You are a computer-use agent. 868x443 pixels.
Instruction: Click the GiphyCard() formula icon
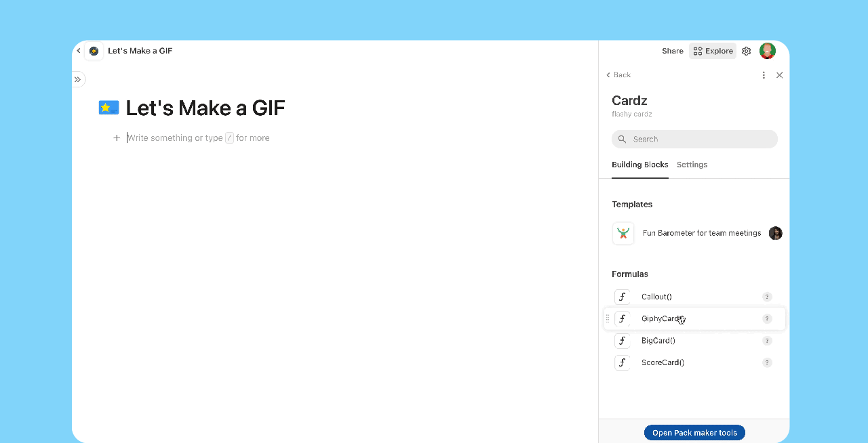pyautogui.click(x=622, y=318)
